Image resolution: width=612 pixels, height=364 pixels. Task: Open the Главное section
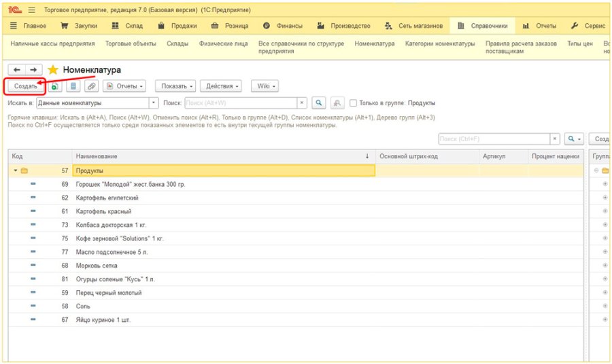(x=28, y=26)
